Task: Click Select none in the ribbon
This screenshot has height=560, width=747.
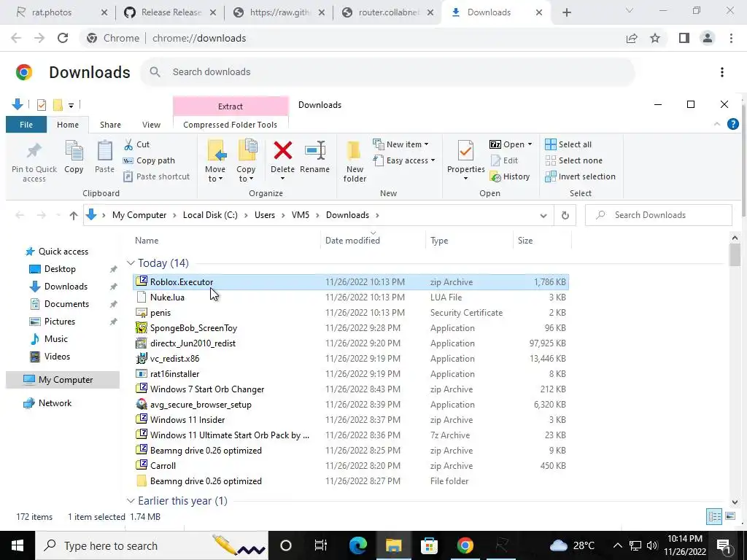Action: (573, 160)
